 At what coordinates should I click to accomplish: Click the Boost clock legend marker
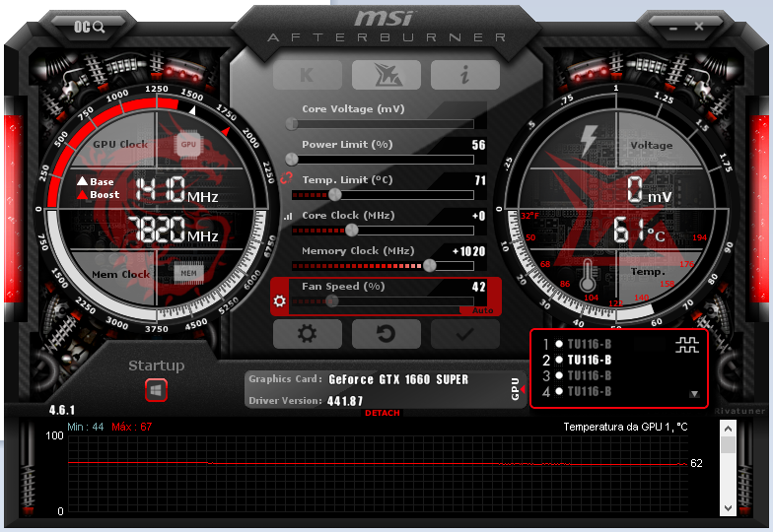click(x=98, y=195)
